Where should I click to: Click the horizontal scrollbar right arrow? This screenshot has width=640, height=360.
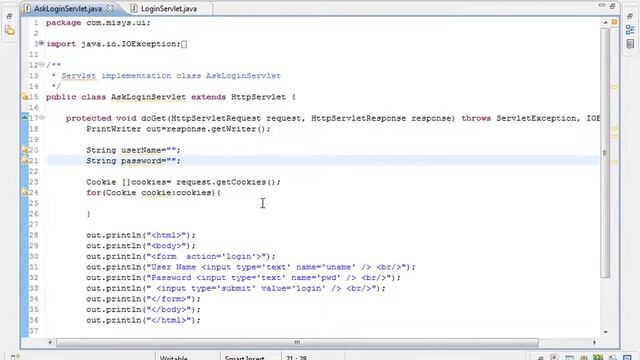pyautogui.click(x=594, y=342)
